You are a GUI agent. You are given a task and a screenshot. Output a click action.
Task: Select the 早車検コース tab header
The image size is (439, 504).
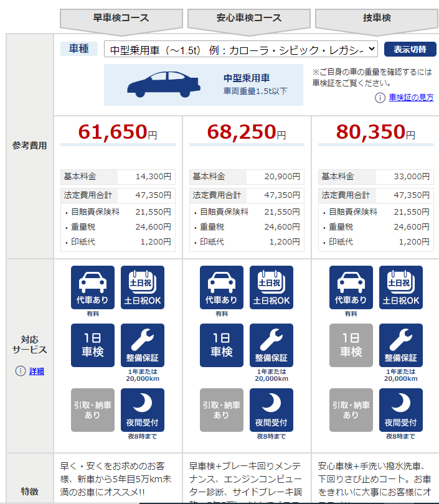pyautogui.click(x=121, y=18)
